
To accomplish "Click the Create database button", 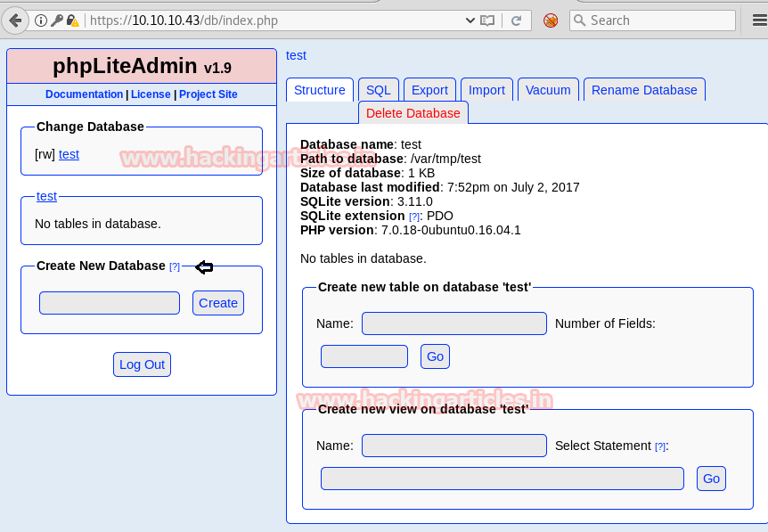I will [218, 303].
